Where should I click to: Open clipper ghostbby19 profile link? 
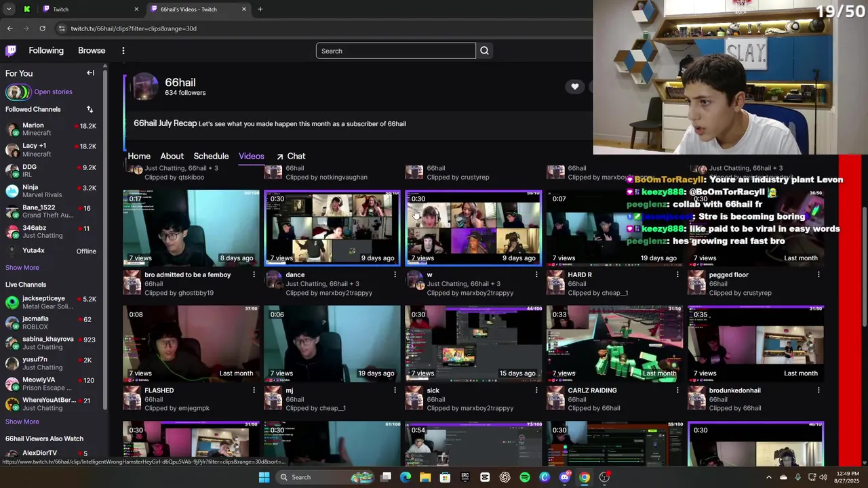tap(196, 293)
